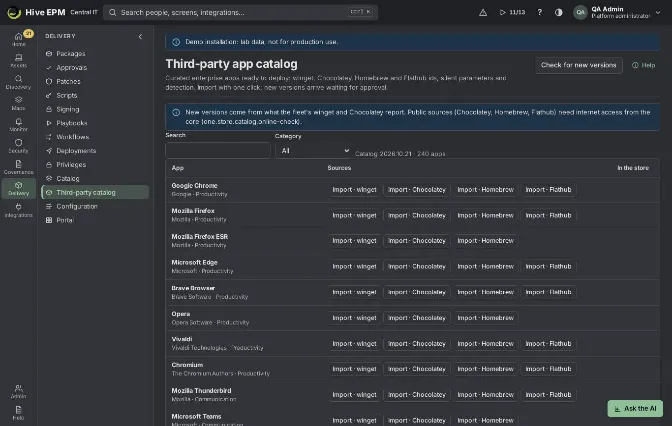Open Playbooks in Delivery menu
Screen dimensions: 672x426
(x=95, y=123)
